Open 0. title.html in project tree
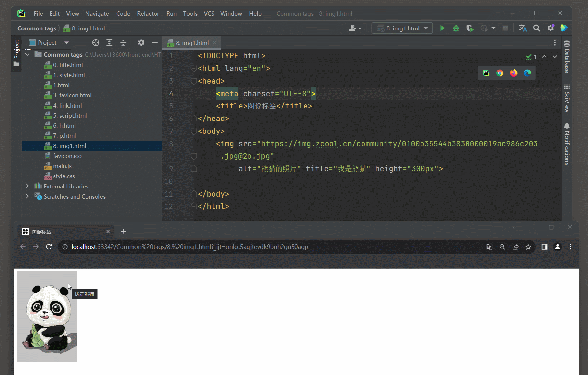The height and width of the screenshot is (375, 588). point(68,65)
